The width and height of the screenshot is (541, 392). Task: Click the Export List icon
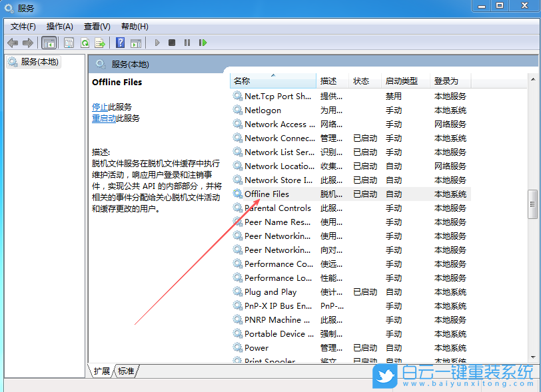pyautogui.click(x=100, y=43)
